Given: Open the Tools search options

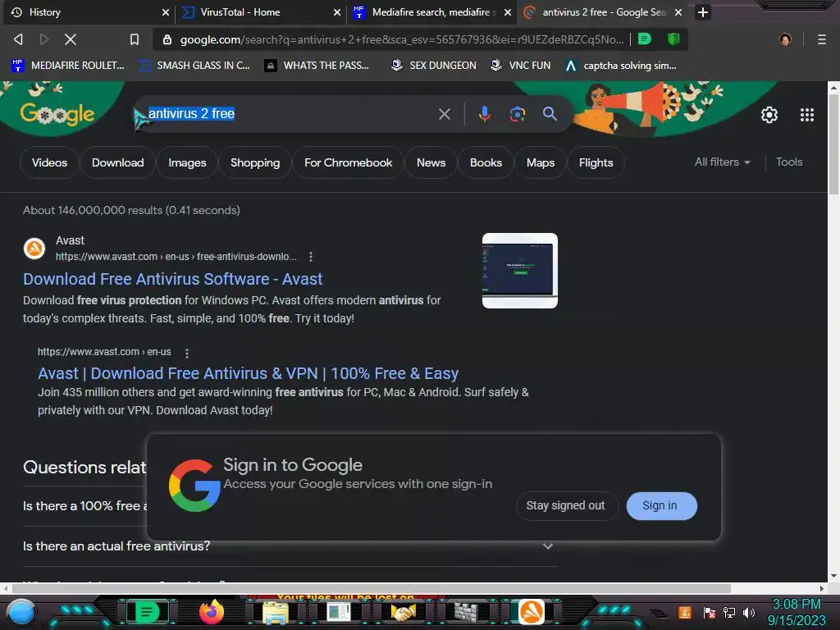Looking at the screenshot, I should click(x=789, y=162).
